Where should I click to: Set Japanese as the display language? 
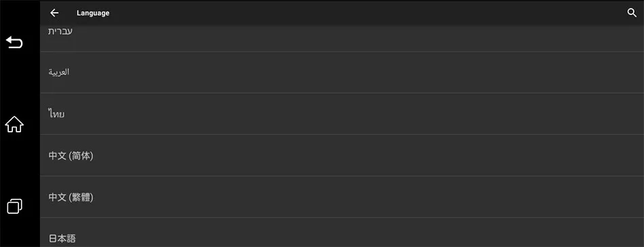coord(342,233)
